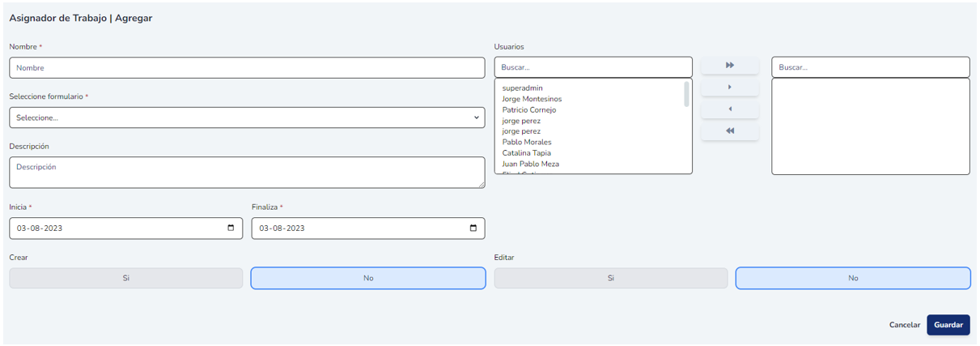Viewport: 980px width, 346px height.
Task: Click the selected users Buscar search box
Action: coord(870,67)
